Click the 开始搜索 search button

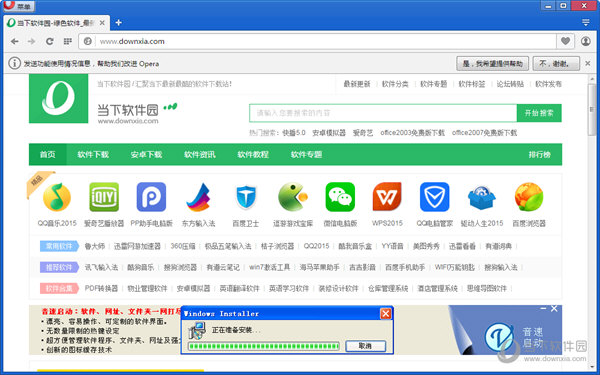click(x=539, y=113)
